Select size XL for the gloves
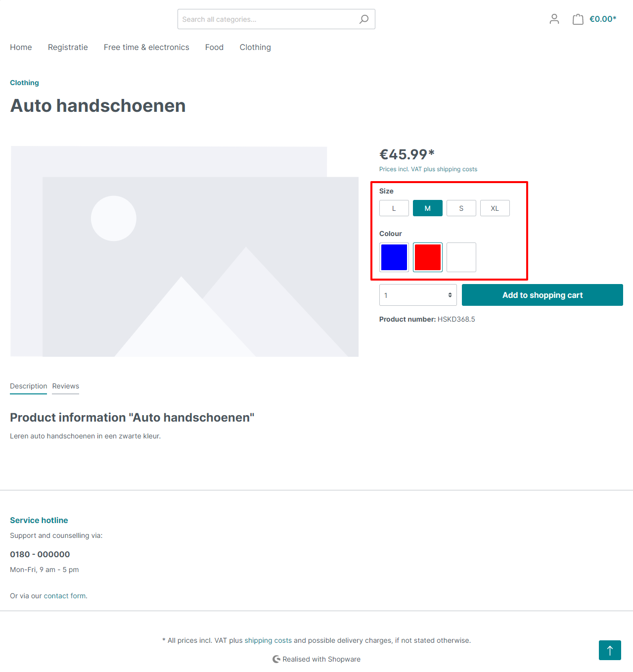 [495, 208]
